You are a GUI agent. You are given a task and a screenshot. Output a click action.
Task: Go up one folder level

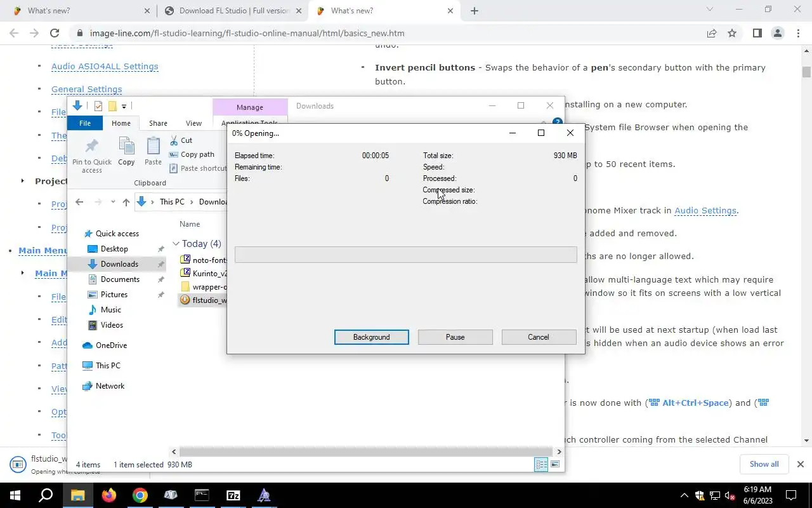point(126,202)
